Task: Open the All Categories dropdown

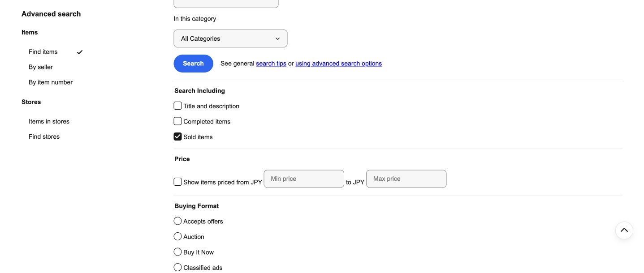Action: [230, 38]
